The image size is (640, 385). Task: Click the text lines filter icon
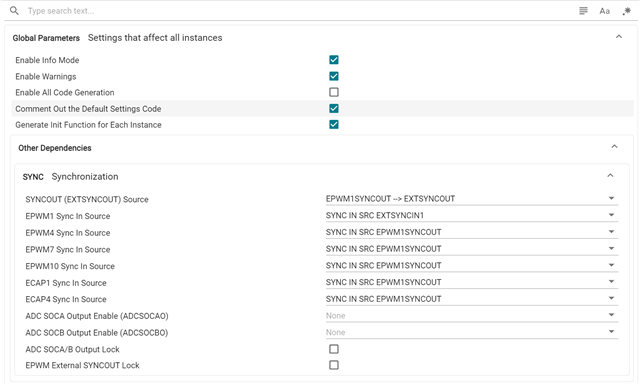583,11
